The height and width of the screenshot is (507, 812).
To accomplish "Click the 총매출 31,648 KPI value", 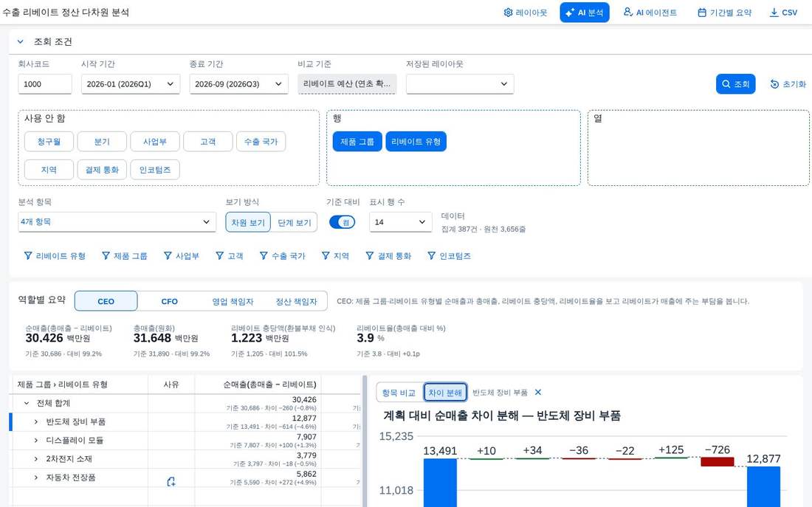I will coord(152,338).
